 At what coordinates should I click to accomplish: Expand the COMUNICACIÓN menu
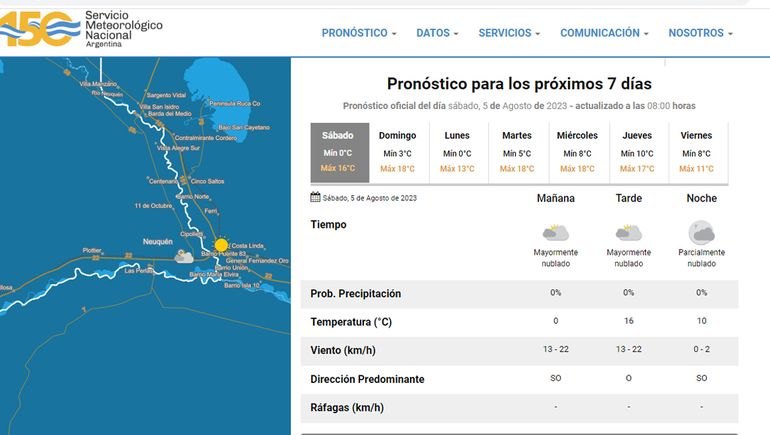click(604, 33)
